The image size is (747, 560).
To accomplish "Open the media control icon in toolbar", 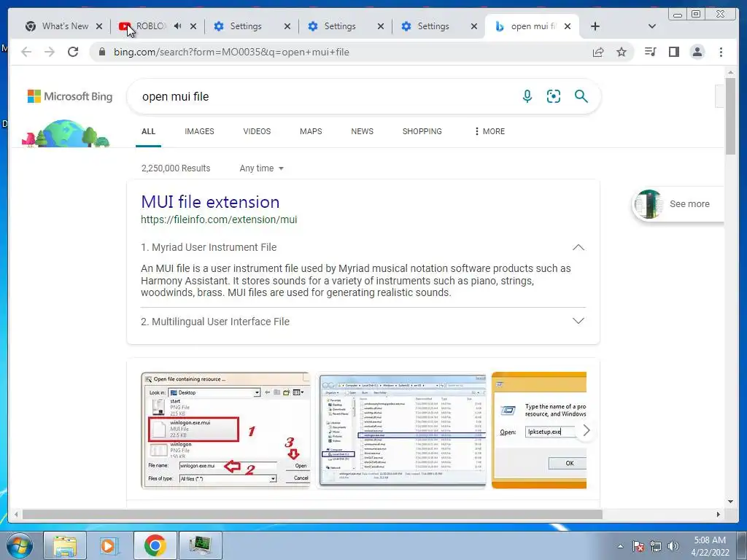I will click(650, 52).
